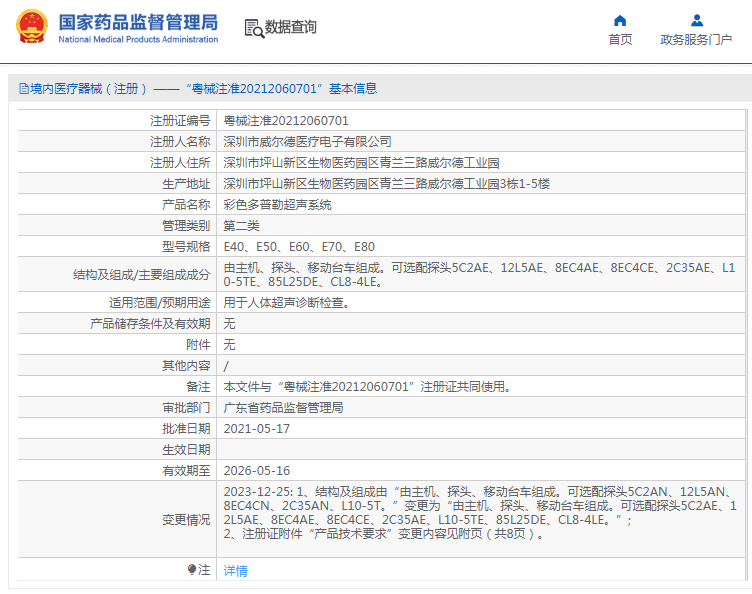752x594 pixels.
Task: Click the 变更情况 row label
Action: [186, 520]
